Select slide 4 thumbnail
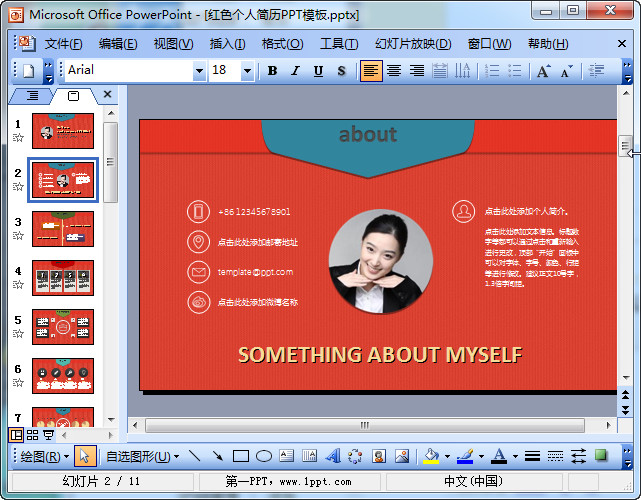The image size is (641, 500). pos(63,278)
